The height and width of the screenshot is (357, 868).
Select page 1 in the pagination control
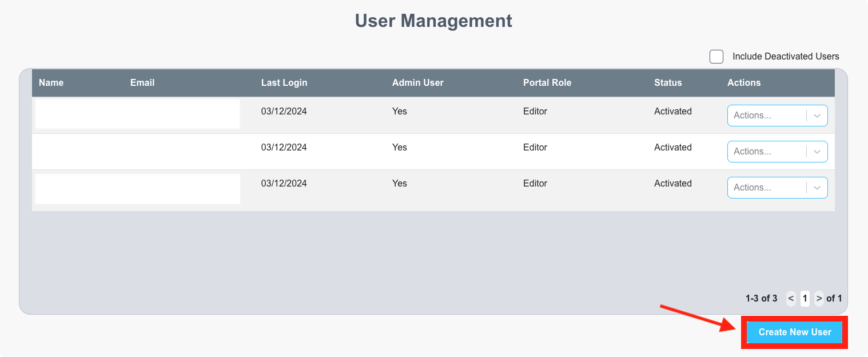pos(805,298)
